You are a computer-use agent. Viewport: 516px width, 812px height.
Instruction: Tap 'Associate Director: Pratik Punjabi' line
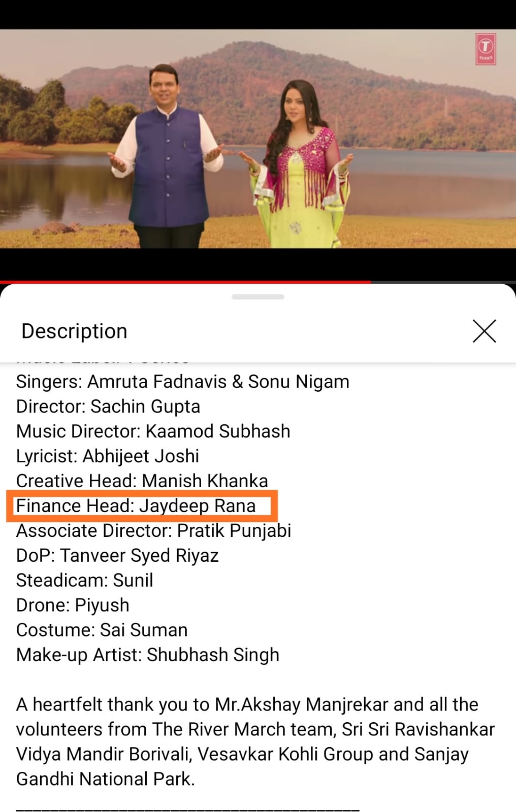(x=154, y=531)
